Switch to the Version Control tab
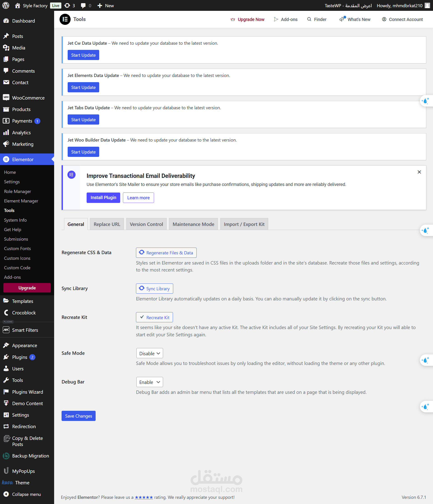 [x=146, y=224]
